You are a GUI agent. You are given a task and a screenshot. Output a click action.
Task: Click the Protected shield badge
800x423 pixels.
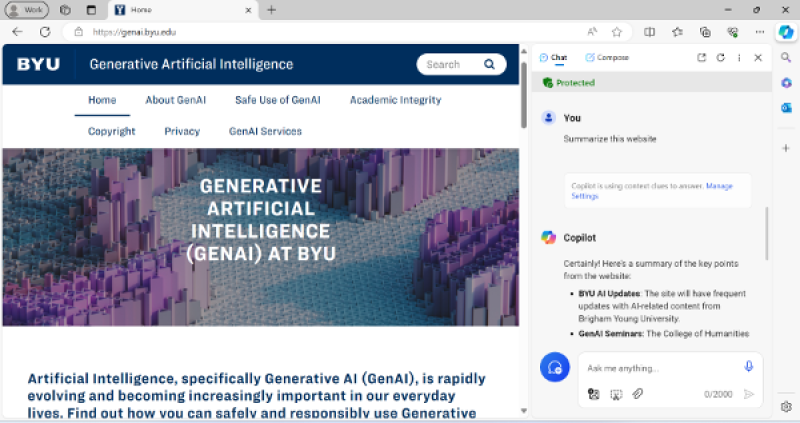(x=569, y=83)
